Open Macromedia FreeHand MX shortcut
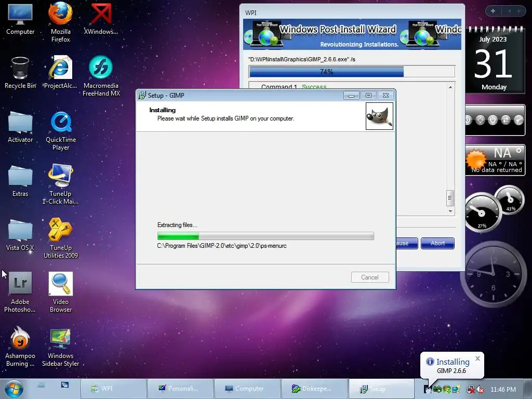The image size is (532, 399). pyautogui.click(x=101, y=76)
